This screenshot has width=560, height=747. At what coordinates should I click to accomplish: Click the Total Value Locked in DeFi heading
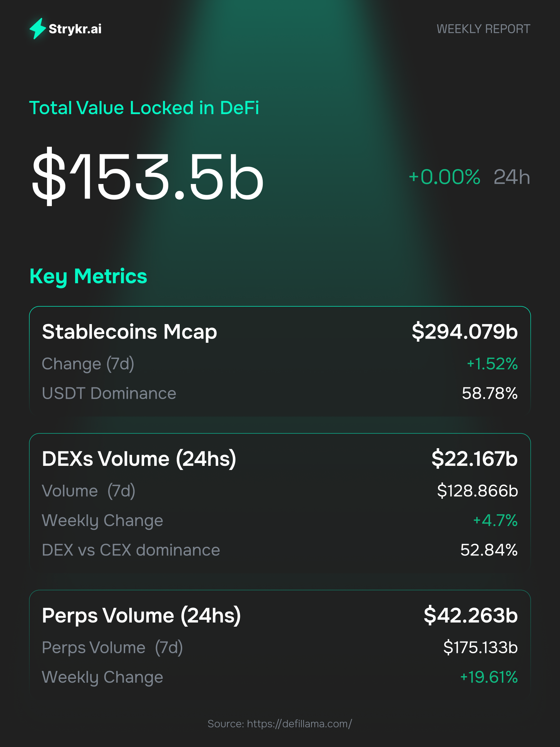tap(144, 108)
